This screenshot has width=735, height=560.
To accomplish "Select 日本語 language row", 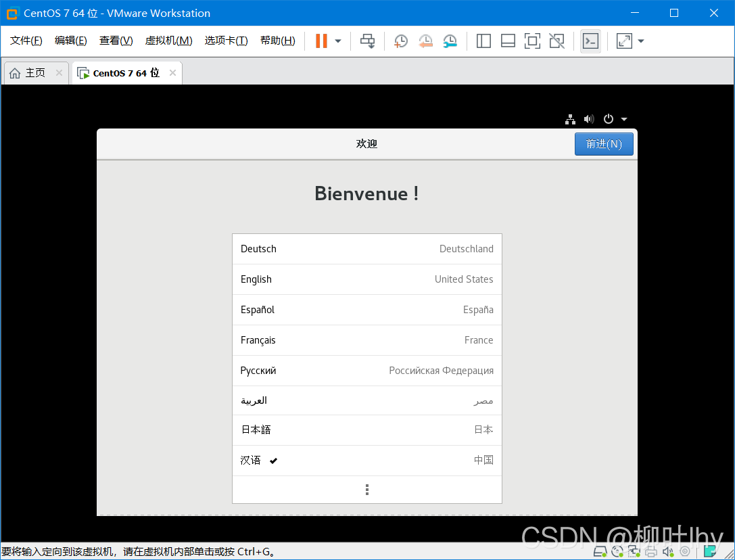I will click(x=367, y=430).
